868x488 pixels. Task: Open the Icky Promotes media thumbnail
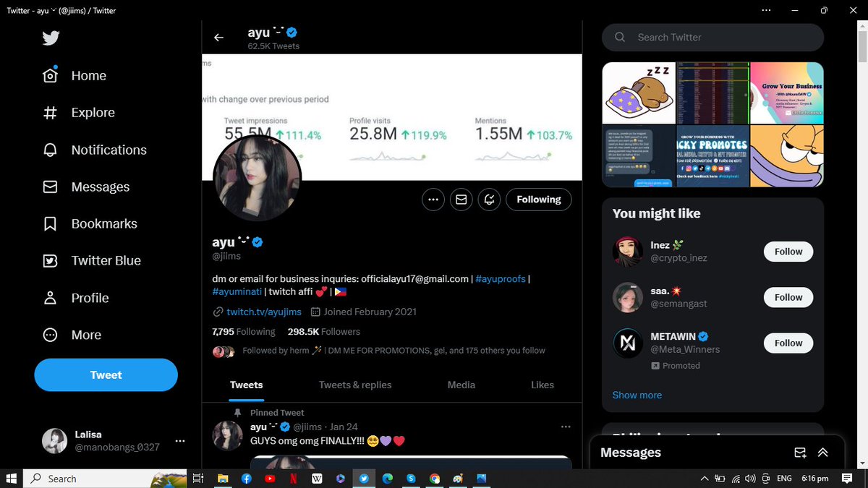(712, 155)
